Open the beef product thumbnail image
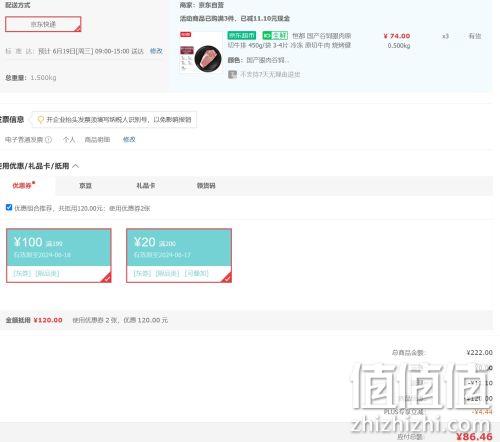The height and width of the screenshot is (442, 500). pos(201,51)
